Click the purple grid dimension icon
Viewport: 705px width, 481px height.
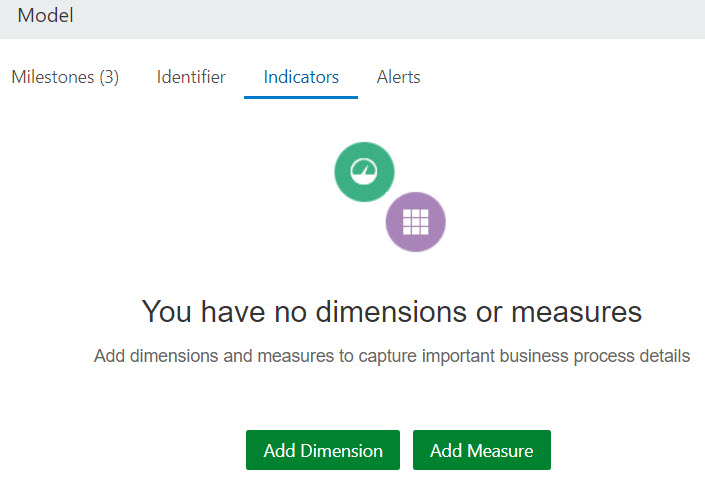(415, 222)
